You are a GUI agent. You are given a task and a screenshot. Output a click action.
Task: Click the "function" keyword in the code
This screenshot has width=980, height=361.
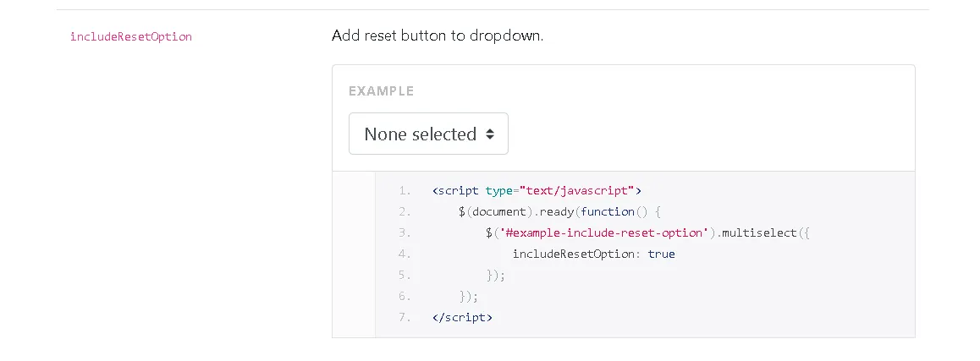click(x=608, y=211)
